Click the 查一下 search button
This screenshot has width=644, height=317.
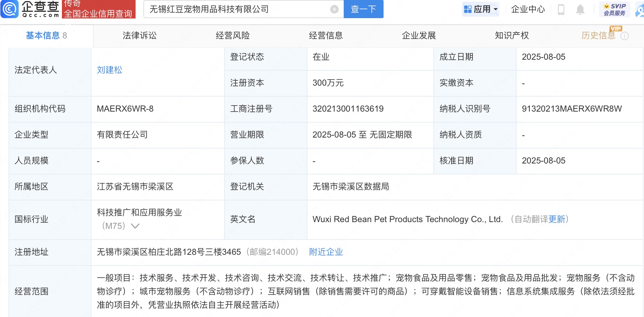pyautogui.click(x=363, y=9)
